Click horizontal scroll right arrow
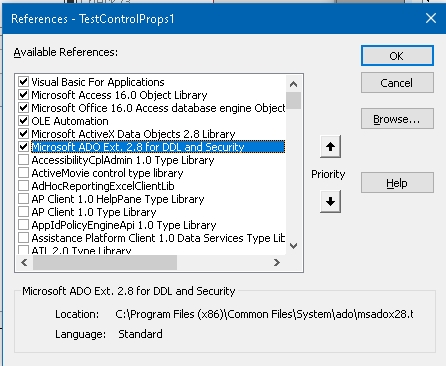This screenshot has width=446, height=366. click(277, 262)
